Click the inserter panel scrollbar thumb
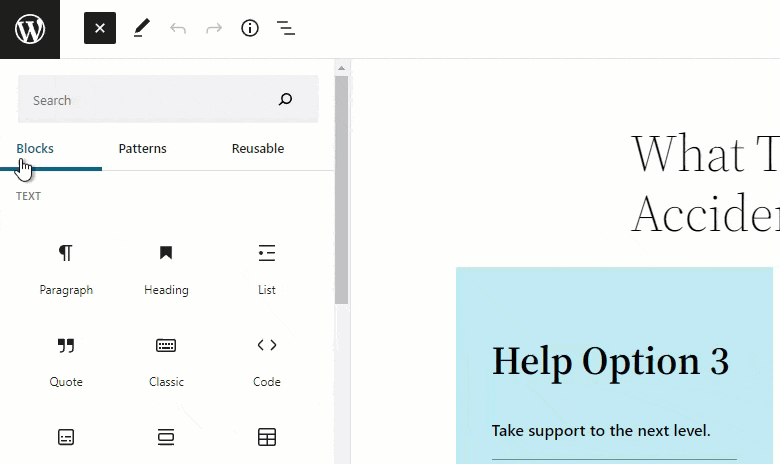 pyautogui.click(x=341, y=189)
